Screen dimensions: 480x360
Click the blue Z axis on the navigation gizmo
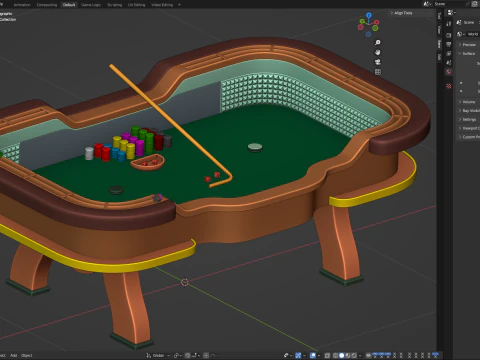coord(369,15)
